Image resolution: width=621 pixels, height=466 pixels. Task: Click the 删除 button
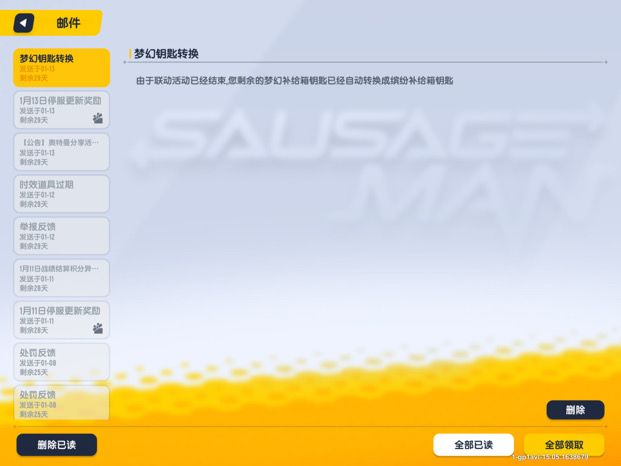pyautogui.click(x=575, y=410)
